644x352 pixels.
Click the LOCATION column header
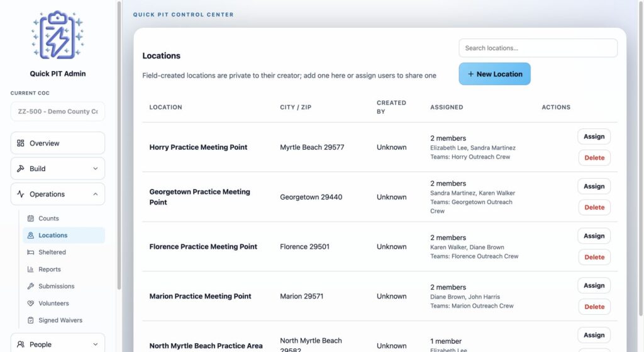165,107
